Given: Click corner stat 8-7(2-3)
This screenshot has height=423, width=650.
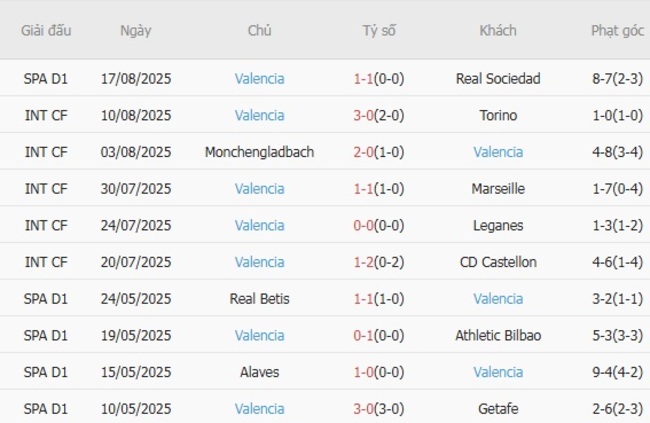Looking at the screenshot, I should [x=617, y=78].
